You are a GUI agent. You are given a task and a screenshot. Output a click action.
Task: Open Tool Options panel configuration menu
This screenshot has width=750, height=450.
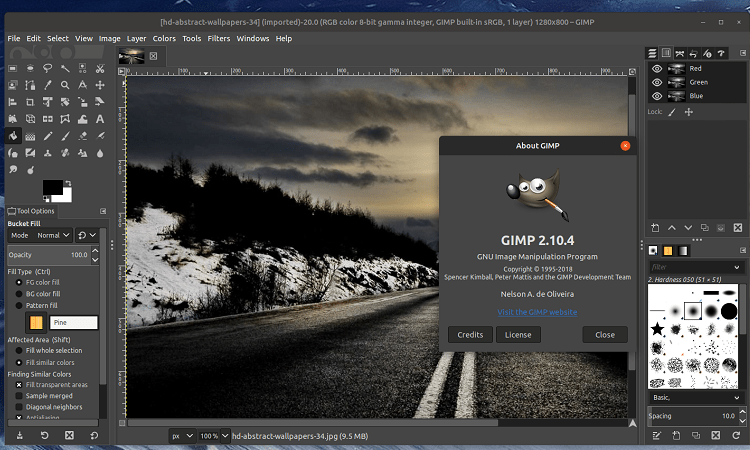tap(103, 211)
